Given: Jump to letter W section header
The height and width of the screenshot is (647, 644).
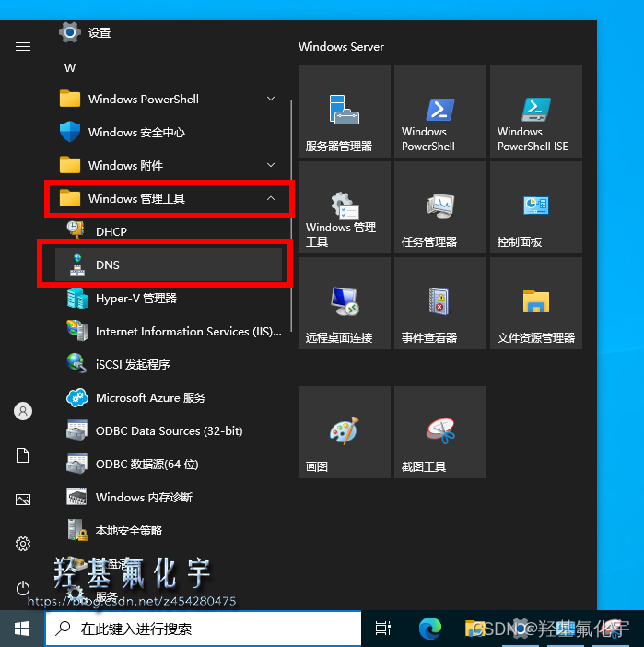Looking at the screenshot, I should pyautogui.click(x=70, y=67).
